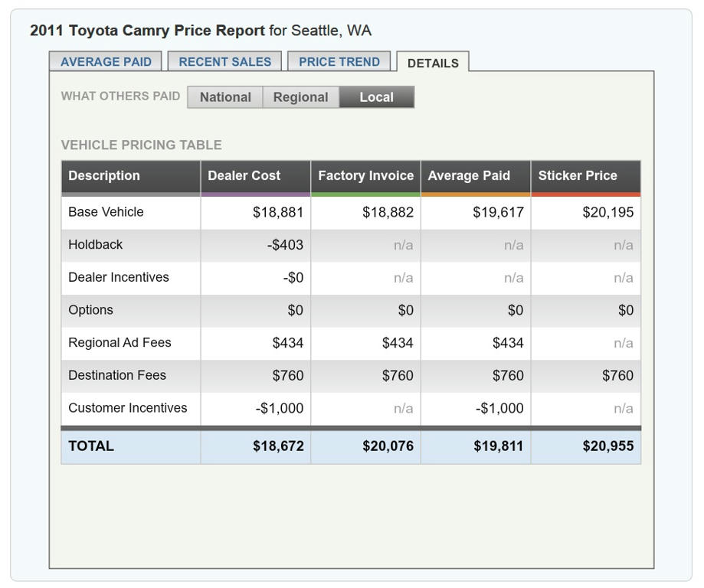Screen dimensions: 704x588
Task: Click the Factory Invoice column header
Action: tap(366, 175)
